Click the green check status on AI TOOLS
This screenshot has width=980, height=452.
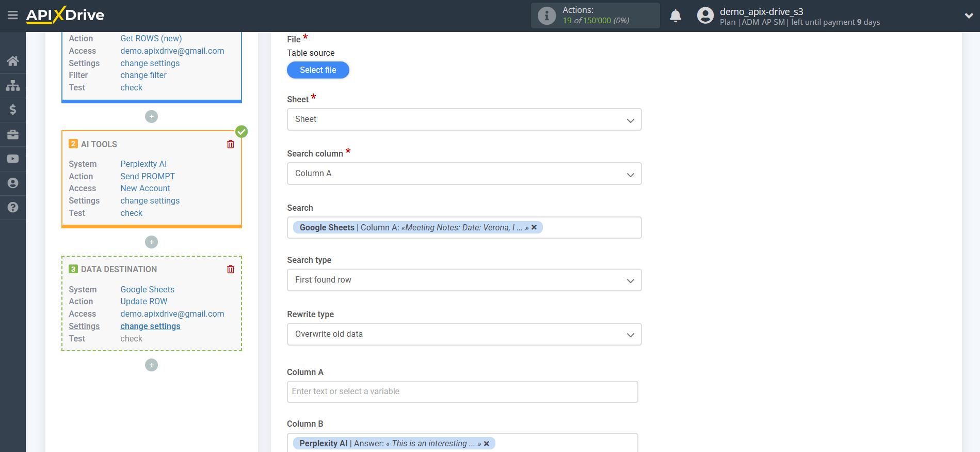click(242, 131)
